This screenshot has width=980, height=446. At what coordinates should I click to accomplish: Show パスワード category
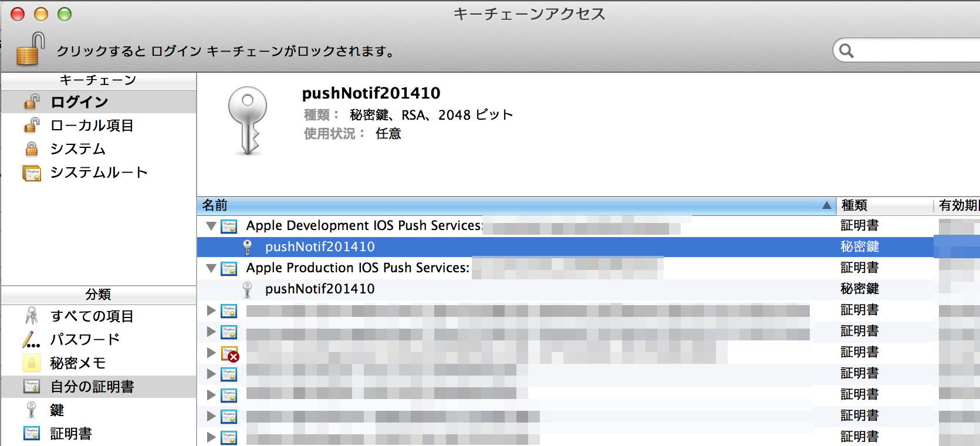tap(99, 340)
